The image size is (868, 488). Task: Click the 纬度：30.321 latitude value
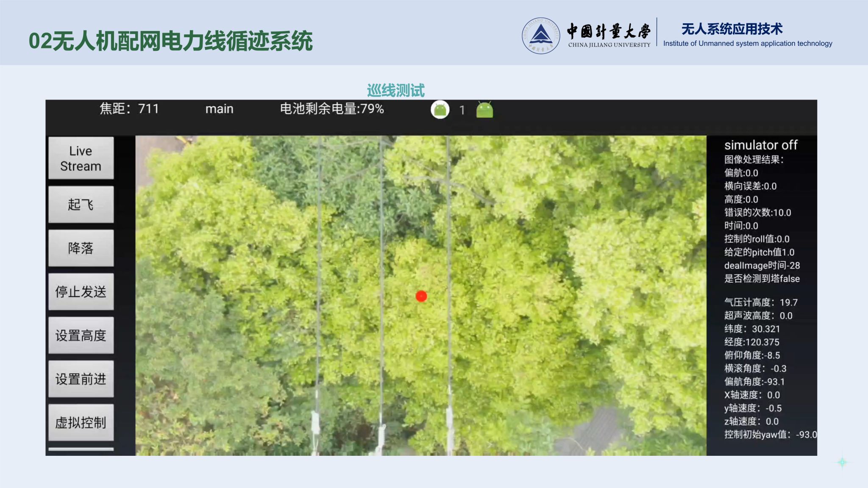coord(752,329)
